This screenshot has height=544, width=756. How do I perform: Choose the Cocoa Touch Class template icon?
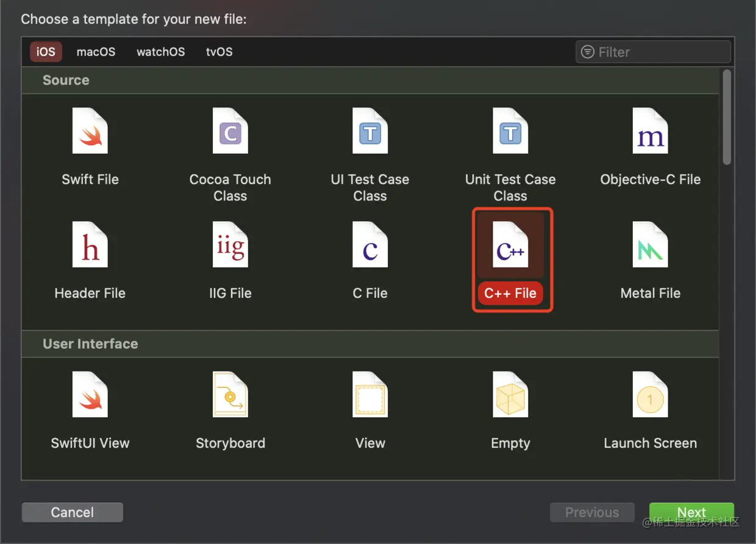[230, 131]
